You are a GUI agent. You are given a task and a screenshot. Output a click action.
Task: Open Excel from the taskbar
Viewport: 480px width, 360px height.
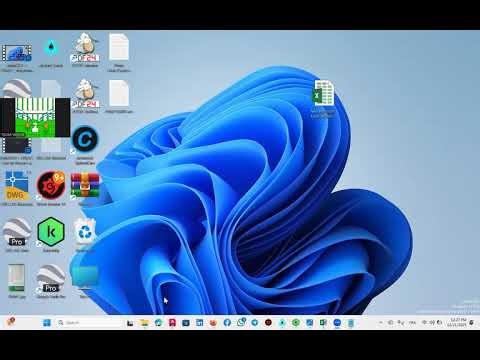click(x=323, y=323)
